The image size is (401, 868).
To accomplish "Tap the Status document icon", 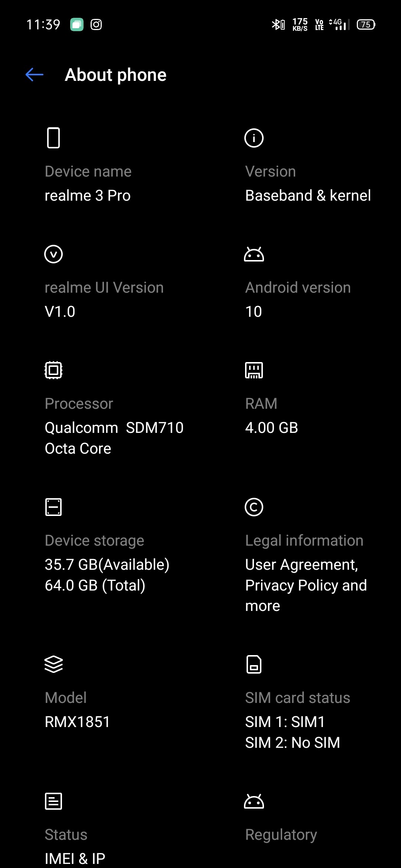I will (53, 801).
